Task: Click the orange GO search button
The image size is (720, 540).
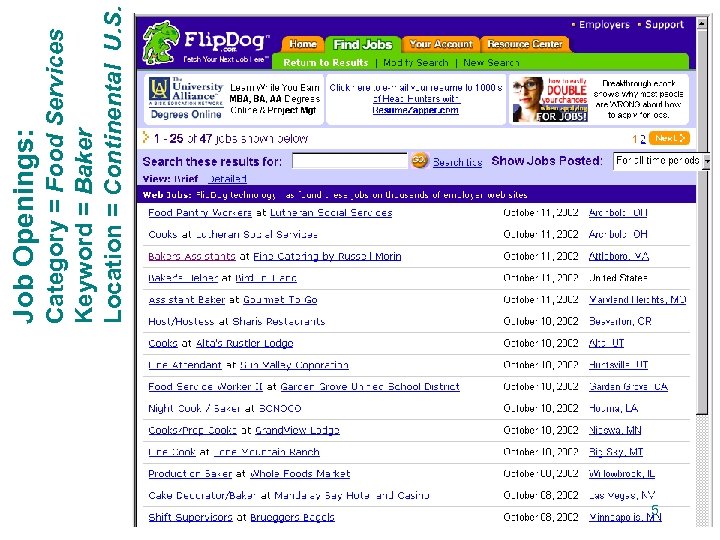Action: (419, 161)
